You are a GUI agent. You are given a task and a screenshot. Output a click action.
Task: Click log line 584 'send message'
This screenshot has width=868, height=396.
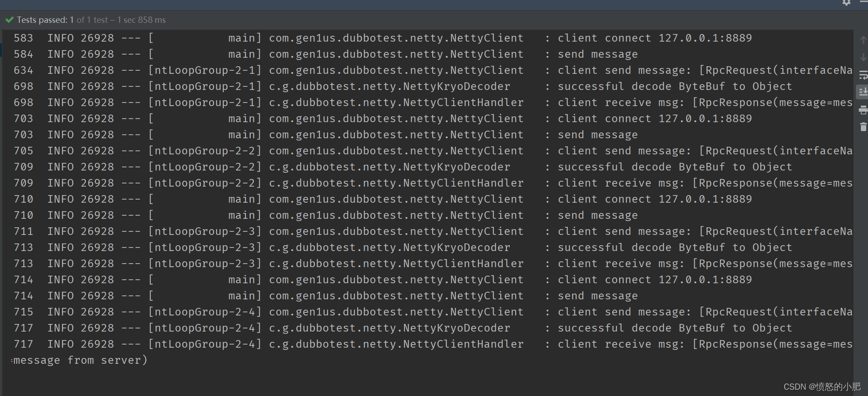[326, 54]
